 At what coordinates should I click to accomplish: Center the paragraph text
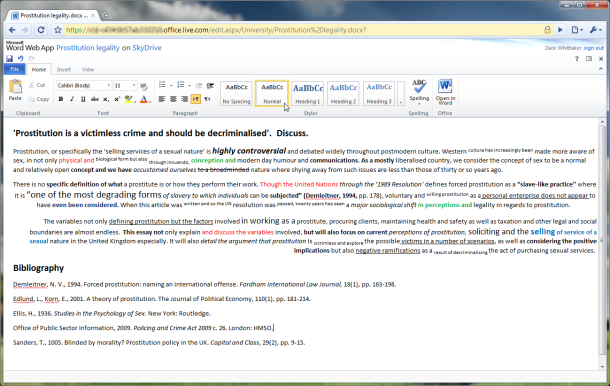(x=173, y=99)
